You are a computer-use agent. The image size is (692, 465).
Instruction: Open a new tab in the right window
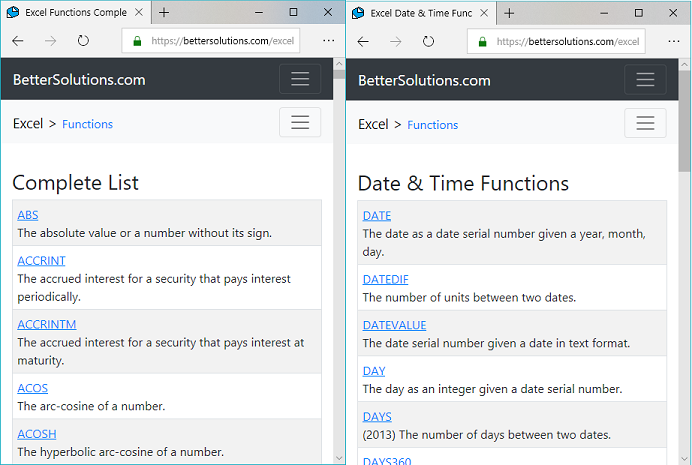[x=509, y=13]
